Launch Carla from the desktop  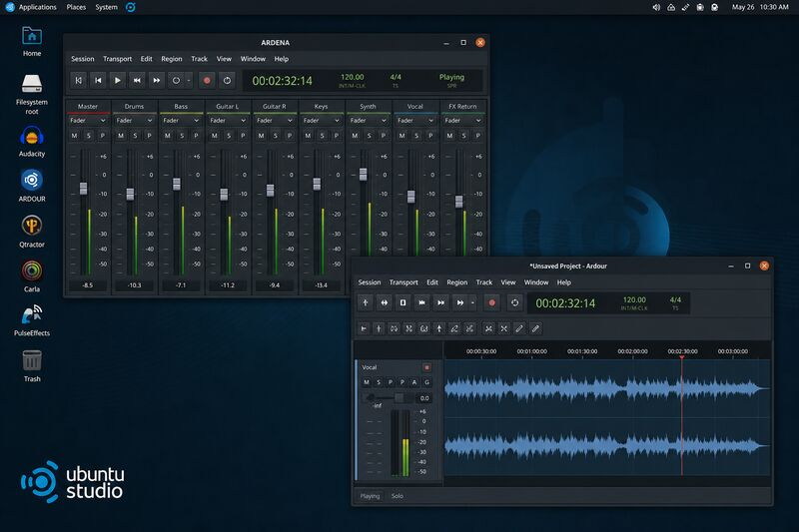(32, 276)
